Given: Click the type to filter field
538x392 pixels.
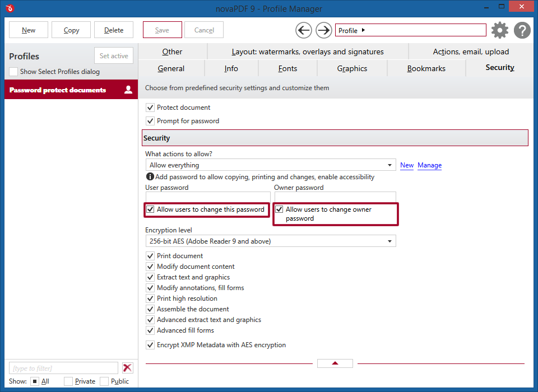Looking at the screenshot, I should tap(63, 368).
